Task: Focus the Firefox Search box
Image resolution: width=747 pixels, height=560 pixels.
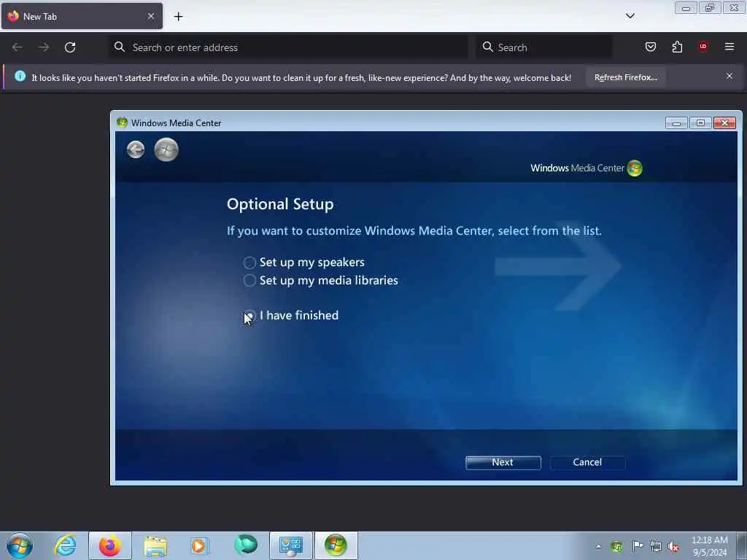Action: pyautogui.click(x=544, y=47)
